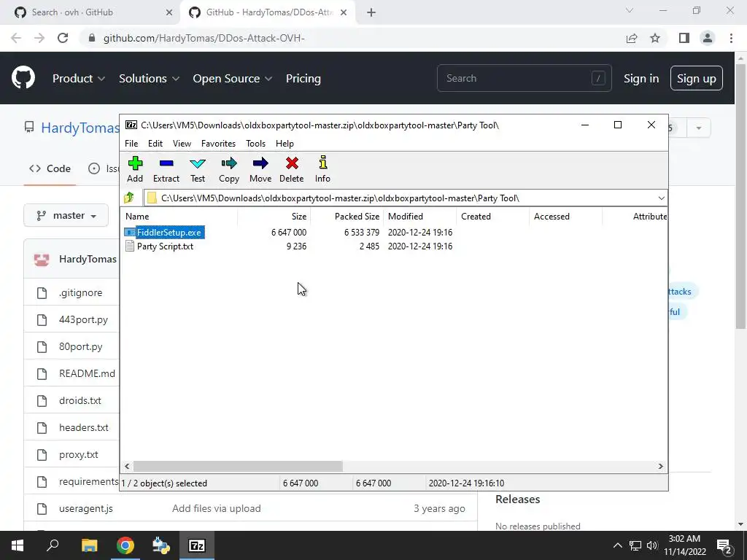This screenshot has width=747, height=560.
Task: Open the Tools menu in 7-Zip
Action: pyautogui.click(x=255, y=144)
